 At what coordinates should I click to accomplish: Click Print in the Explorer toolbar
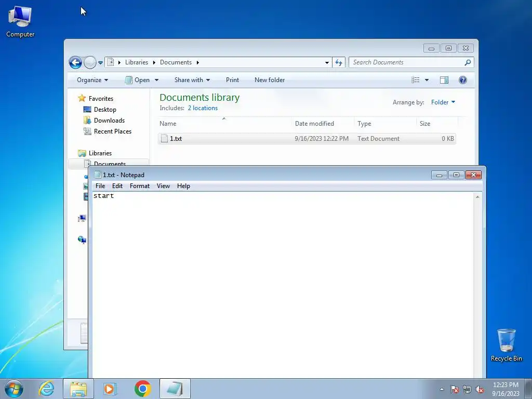coord(232,80)
